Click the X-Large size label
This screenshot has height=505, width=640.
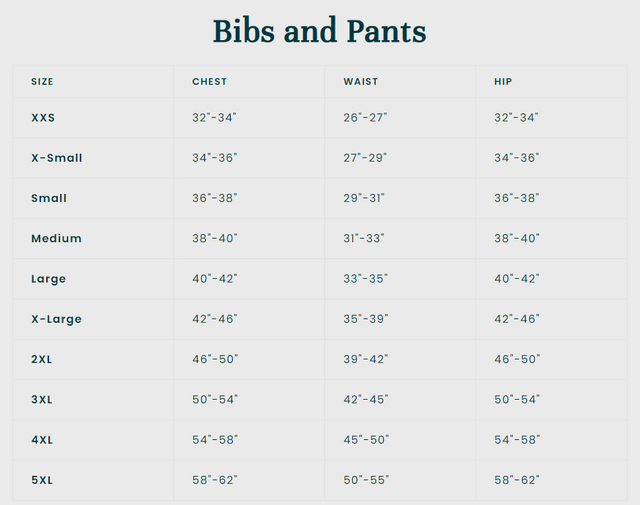point(56,319)
